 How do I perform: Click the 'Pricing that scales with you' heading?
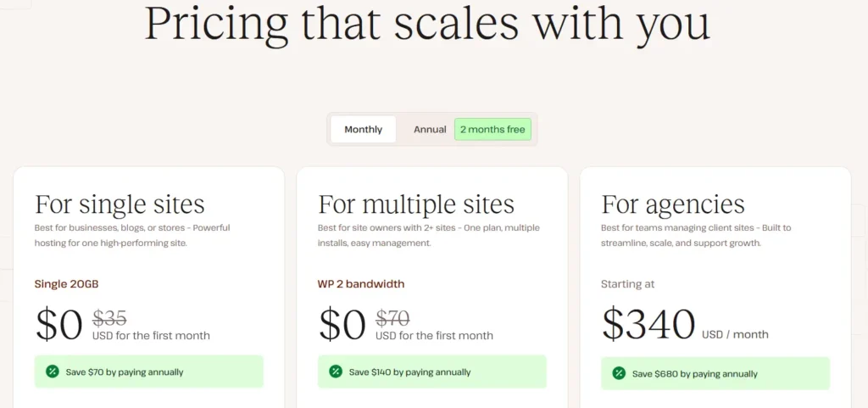tap(427, 24)
